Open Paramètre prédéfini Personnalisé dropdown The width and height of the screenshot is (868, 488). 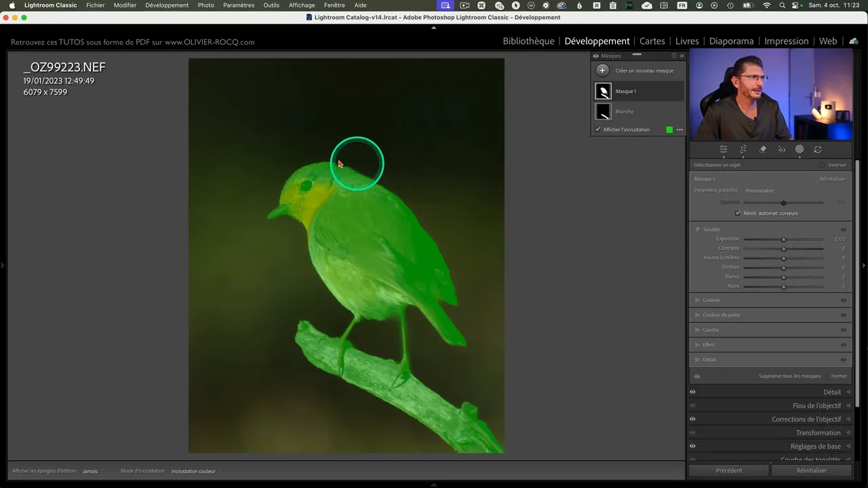759,190
